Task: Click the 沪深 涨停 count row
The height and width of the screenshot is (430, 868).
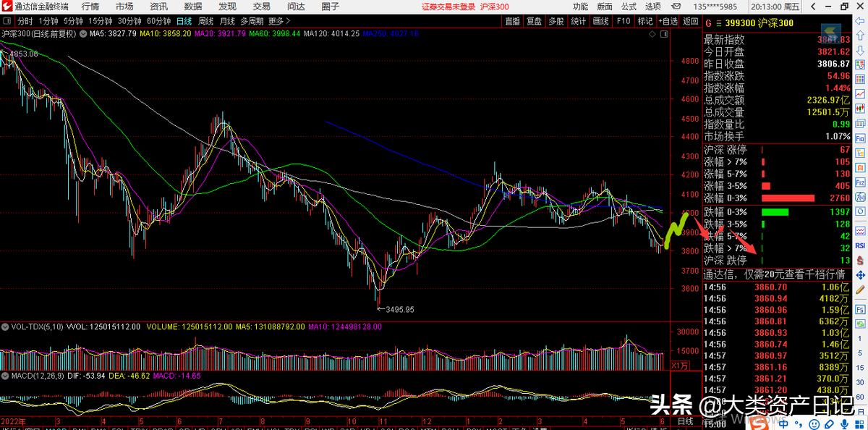Action: [x=776, y=149]
